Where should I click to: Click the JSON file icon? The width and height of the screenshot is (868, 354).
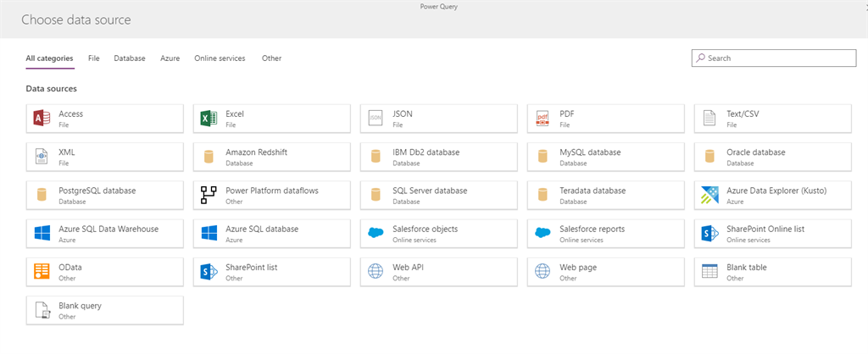pyautogui.click(x=376, y=119)
